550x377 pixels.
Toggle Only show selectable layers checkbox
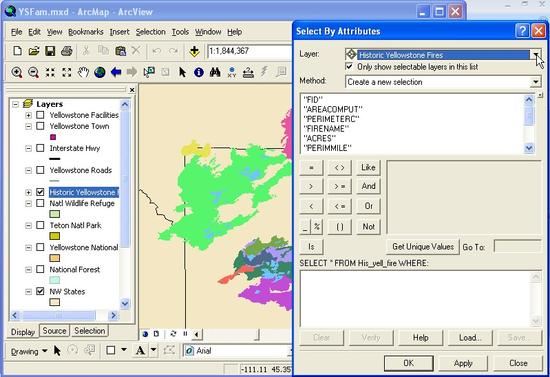click(x=349, y=66)
